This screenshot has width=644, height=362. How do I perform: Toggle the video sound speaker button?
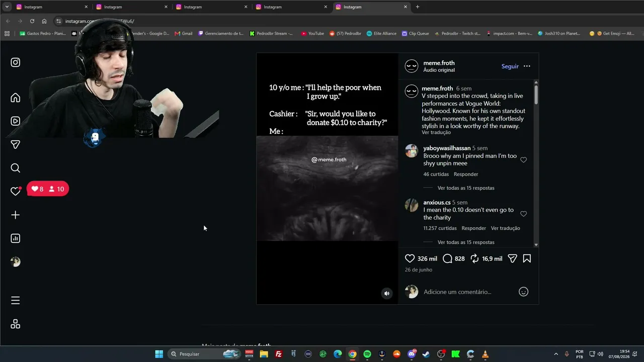point(387,294)
